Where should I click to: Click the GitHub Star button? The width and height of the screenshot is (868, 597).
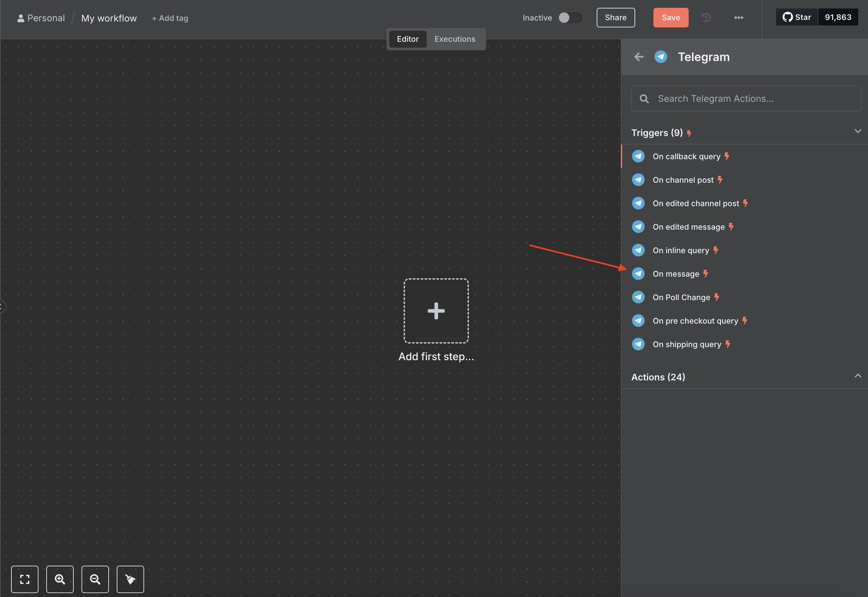pyautogui.click(x=797, y=17)
